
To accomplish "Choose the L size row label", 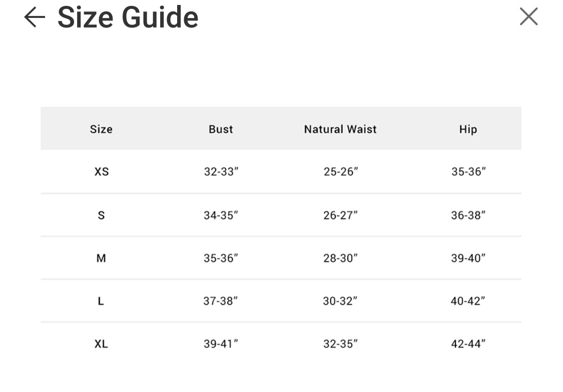I will pyautogui.click(x=101, y=301).
